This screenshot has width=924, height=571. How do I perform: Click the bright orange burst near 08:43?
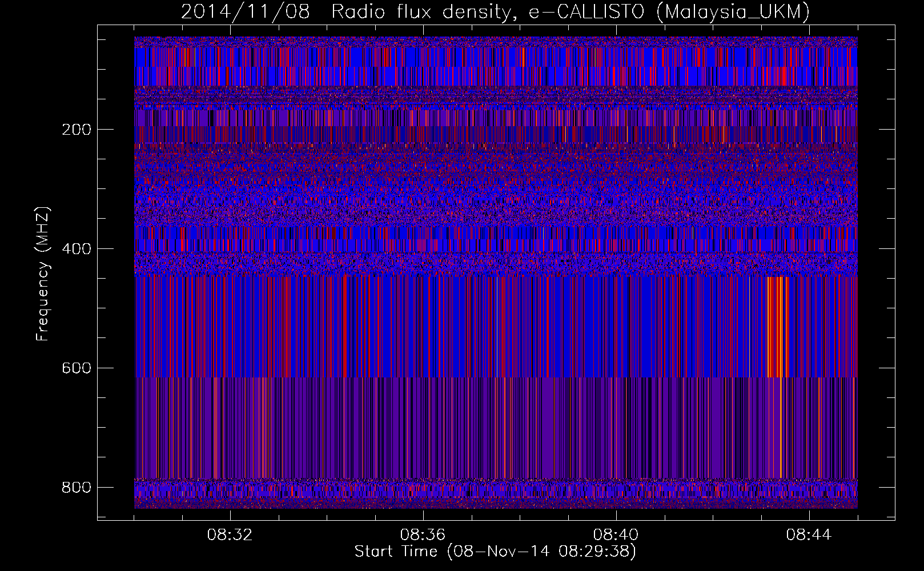[777, 327]
